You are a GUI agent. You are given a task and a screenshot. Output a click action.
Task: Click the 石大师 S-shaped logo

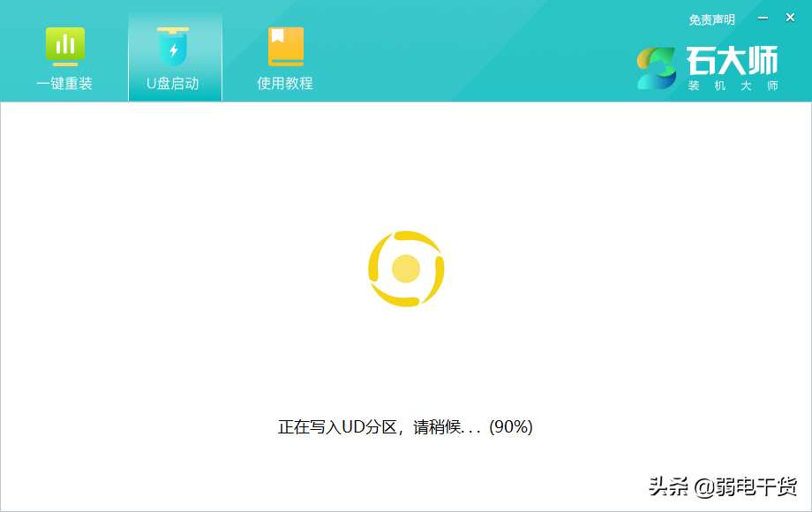(657, 68)
